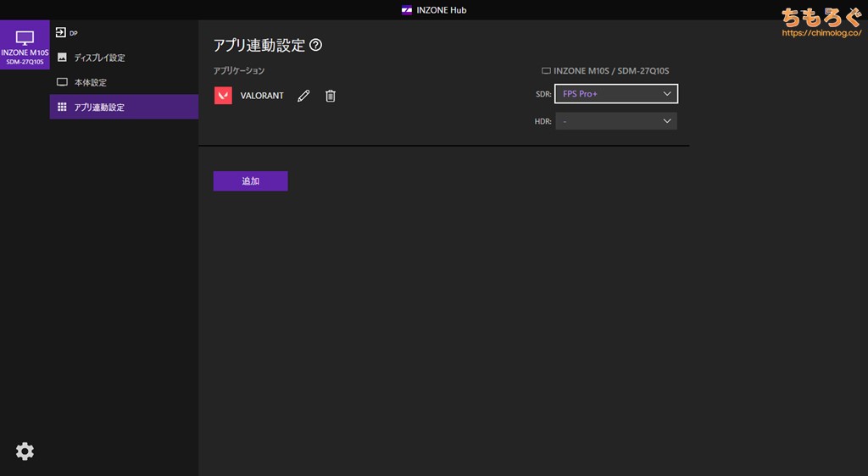Image resolution: width=868 pixels, height=476 pixels.
Task: Click the help question mark next to アプリ連動設定
Action: 315,45
